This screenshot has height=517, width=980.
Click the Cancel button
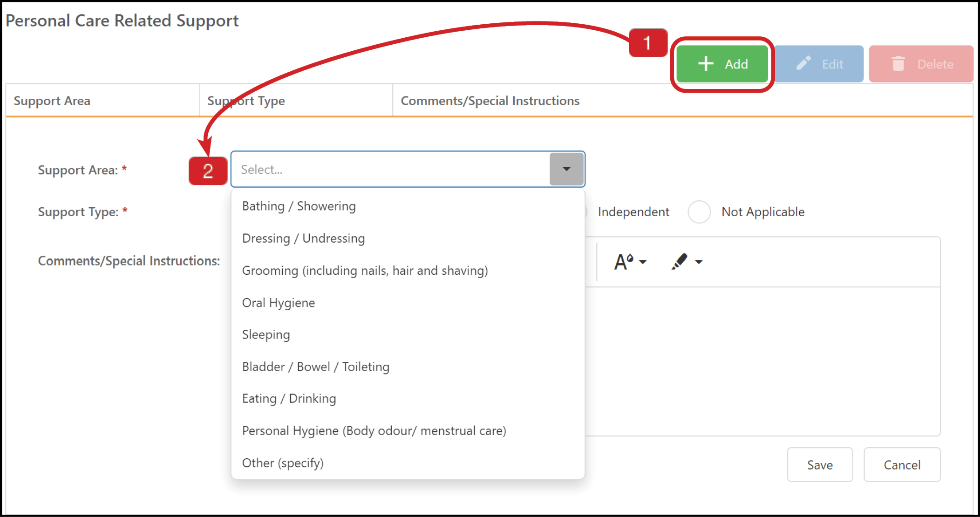click(x=902, y=465)
